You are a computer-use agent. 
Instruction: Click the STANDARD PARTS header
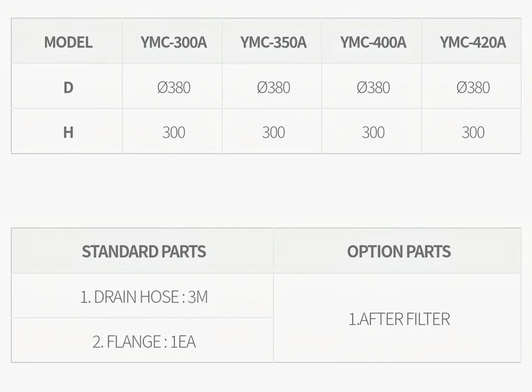coord(144,251)
